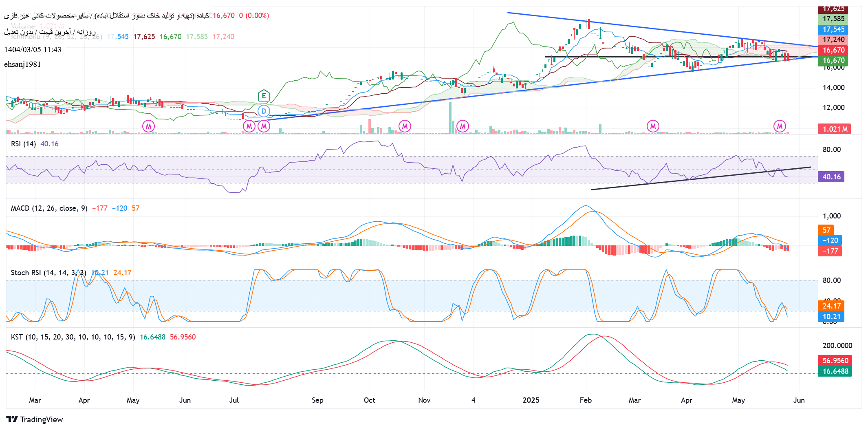The height and width of the screenshot is (430, 868).
Task: Click the Feb label on the time axis
Action: [x=586, y=400]
